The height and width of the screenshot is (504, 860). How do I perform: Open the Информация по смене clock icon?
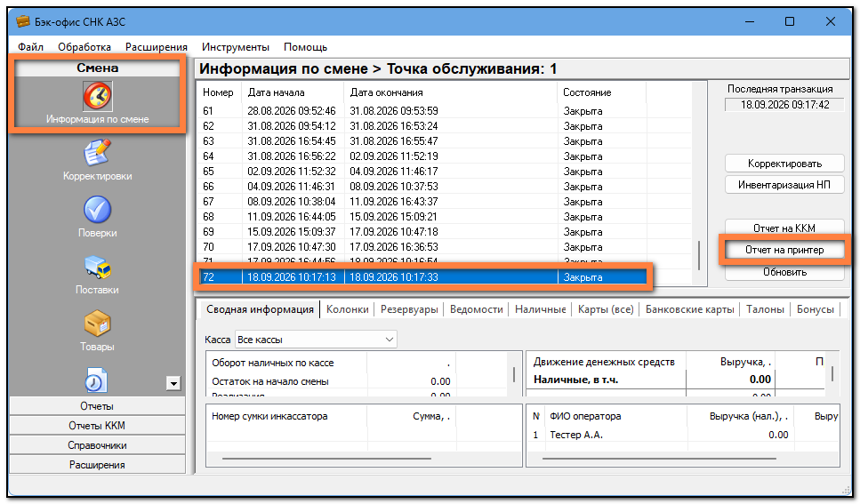tap(97, 95)
